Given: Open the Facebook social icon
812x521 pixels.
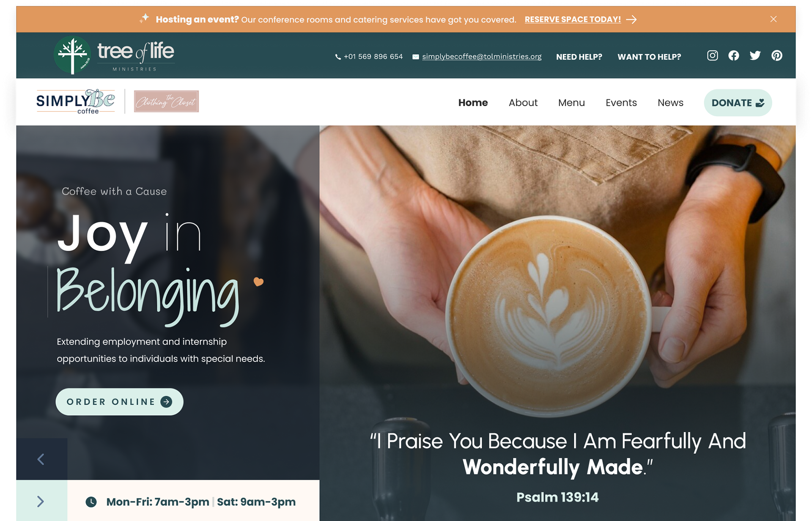Looking at the screenshot, I should [734, 56].
